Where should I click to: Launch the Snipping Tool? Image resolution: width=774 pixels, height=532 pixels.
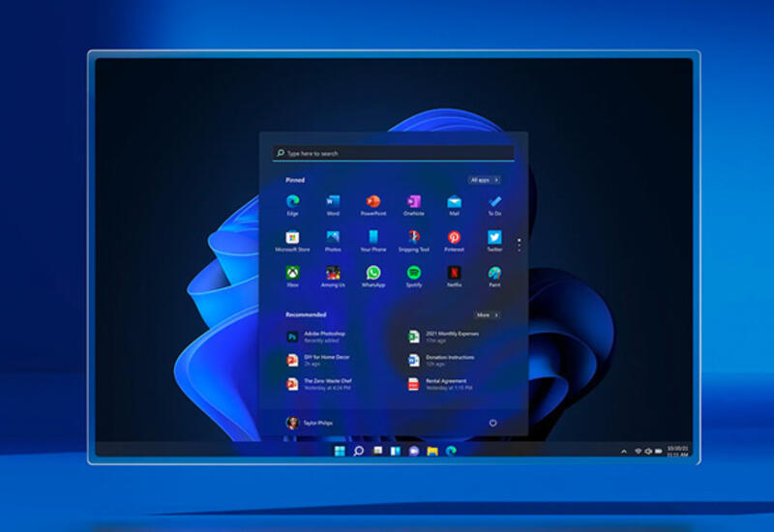(x=414, y=241)
